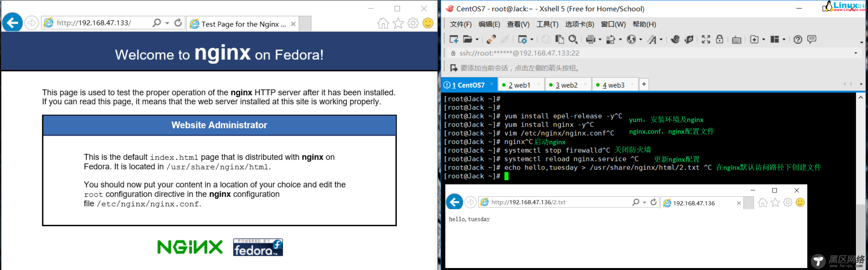Add a new Xshell tab with plus button
Viewport: 868px width, 270px height.
[x=644, y=84]
